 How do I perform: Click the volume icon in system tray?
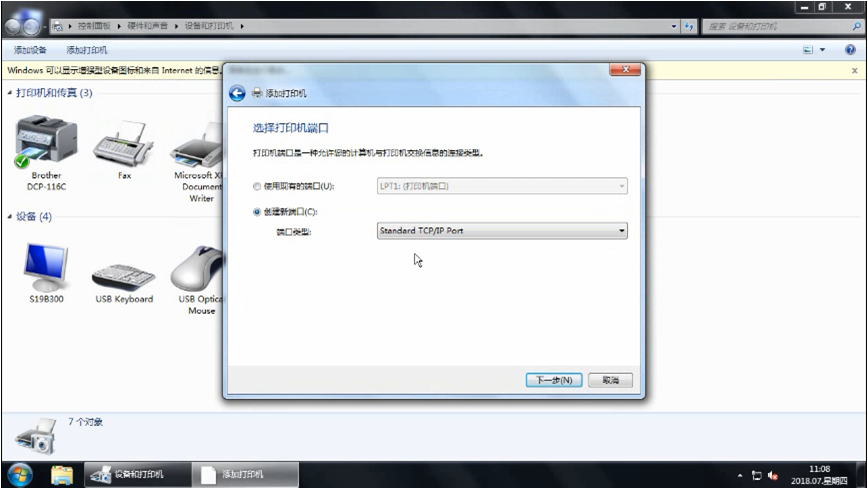click(773, 476)
